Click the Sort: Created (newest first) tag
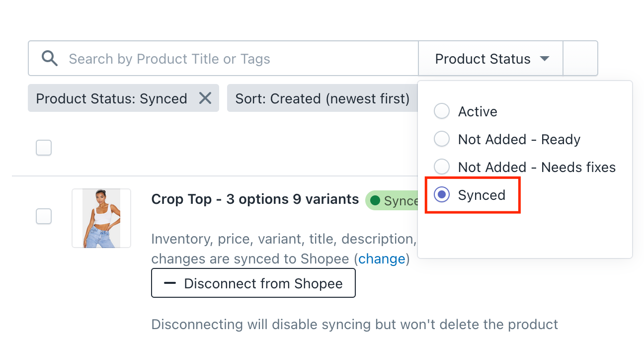The height and width of the screenshot is (345, 644). click(x=322, y=98)
